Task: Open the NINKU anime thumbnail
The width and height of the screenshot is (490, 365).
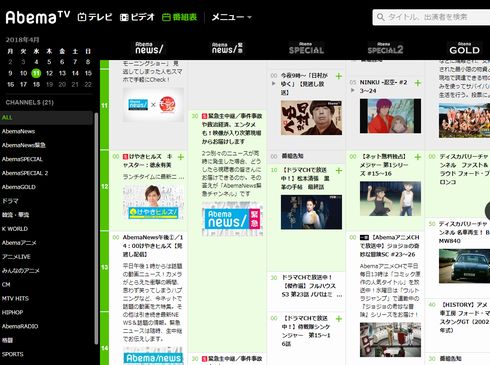Action: tap(390, 116)
